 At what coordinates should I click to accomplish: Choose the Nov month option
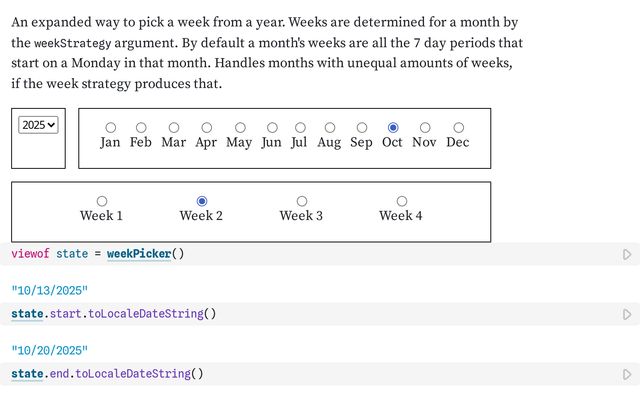coord(425,128)
